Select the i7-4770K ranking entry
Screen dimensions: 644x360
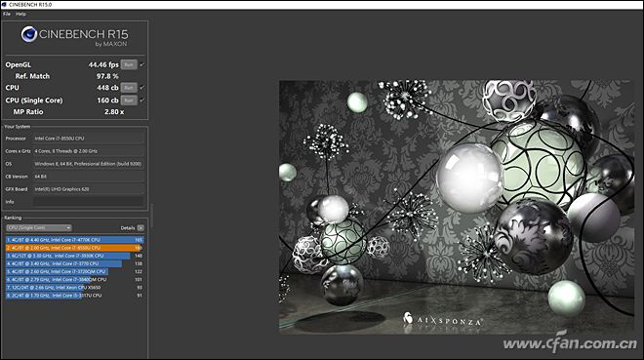[74, 240]
